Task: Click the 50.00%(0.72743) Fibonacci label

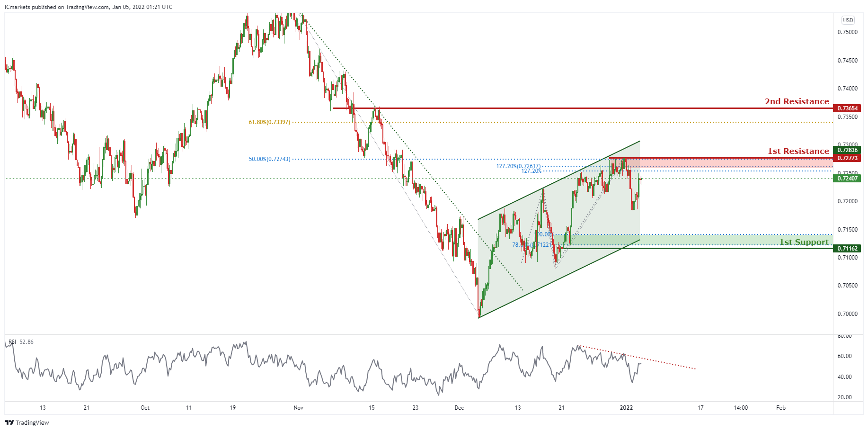Action: pyautogui.click(x=269, y=159)
